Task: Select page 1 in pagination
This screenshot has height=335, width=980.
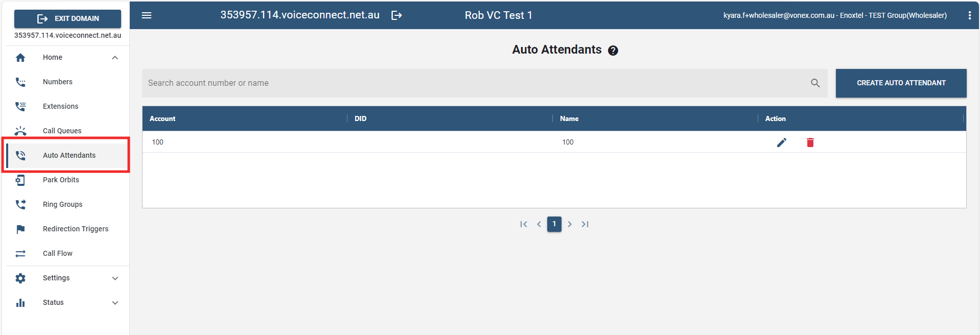Action: pyautogui.click(x=554, y=224)
